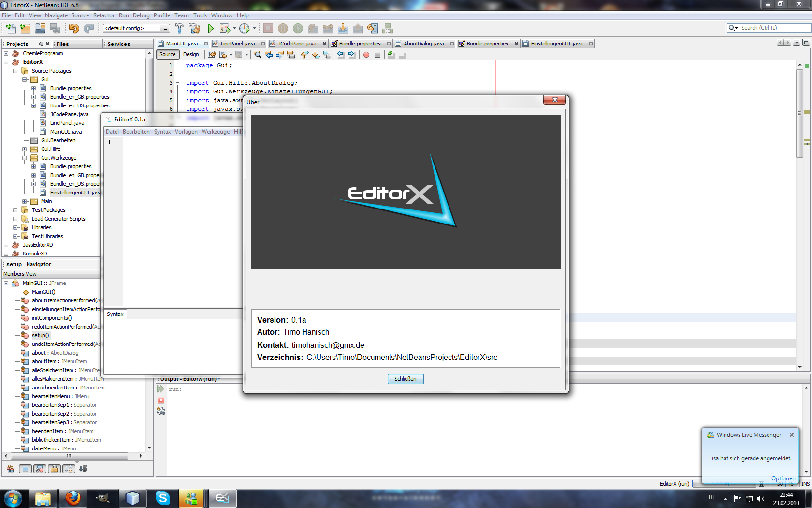Click the Profile Main Project clock icon
The height and width of the screenshot is (508, 812).
pos(245,28)
